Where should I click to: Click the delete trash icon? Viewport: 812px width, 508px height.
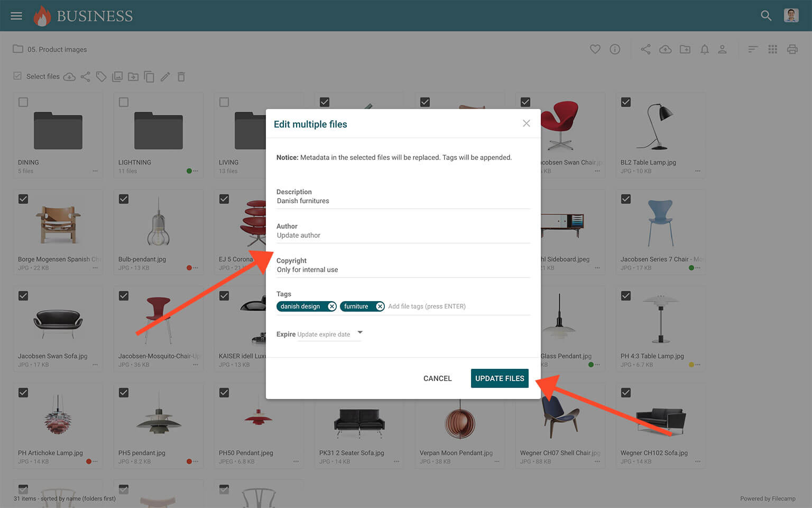pos(181,77)
